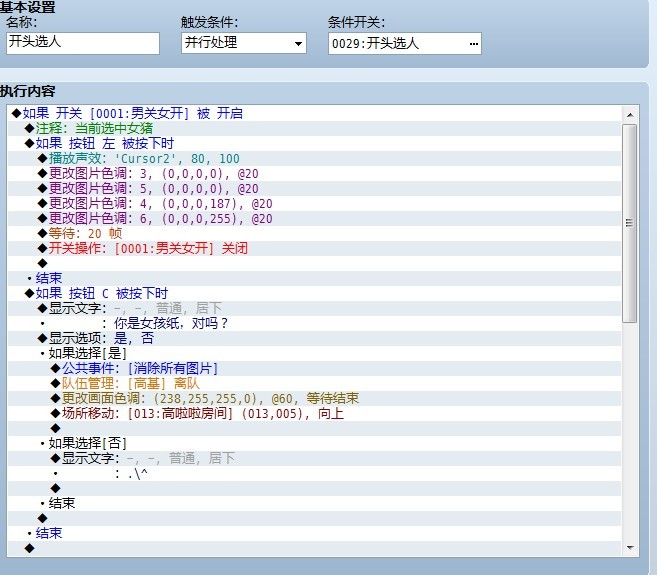
Task: Select line 场所移动: [013:高啦啦房间]
Action: (314, 413)
